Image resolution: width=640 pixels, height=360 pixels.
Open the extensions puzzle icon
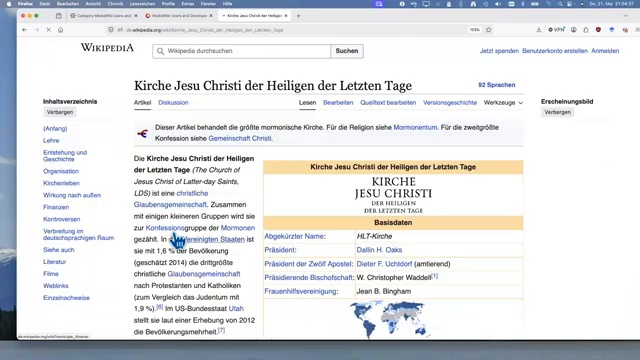coord(586,30)
